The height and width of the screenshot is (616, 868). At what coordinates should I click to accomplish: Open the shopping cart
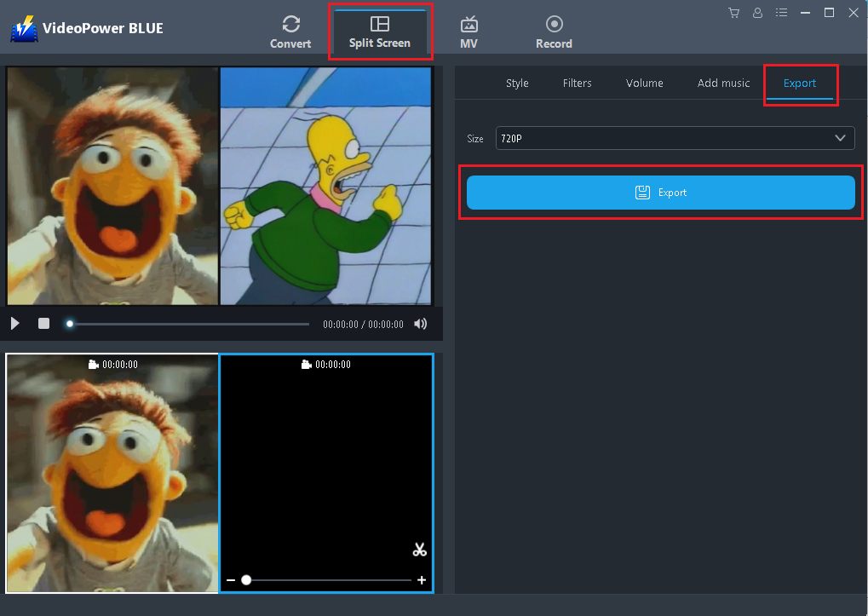733,13
